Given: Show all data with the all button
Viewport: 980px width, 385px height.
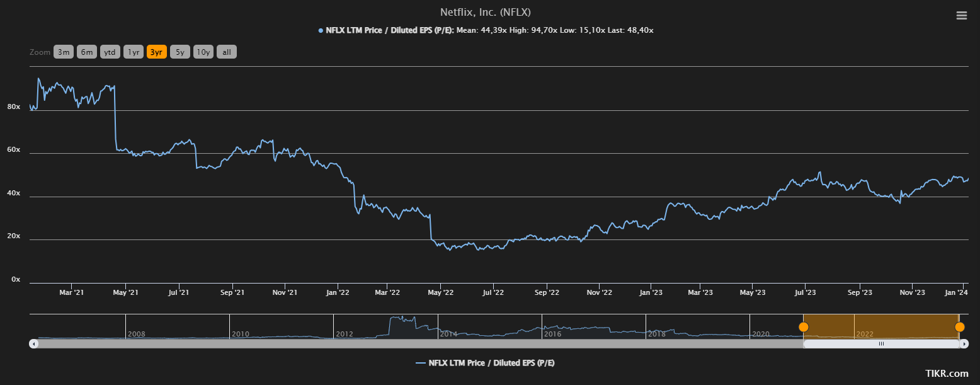Looking at the screenshot, I should click(227, 52).
